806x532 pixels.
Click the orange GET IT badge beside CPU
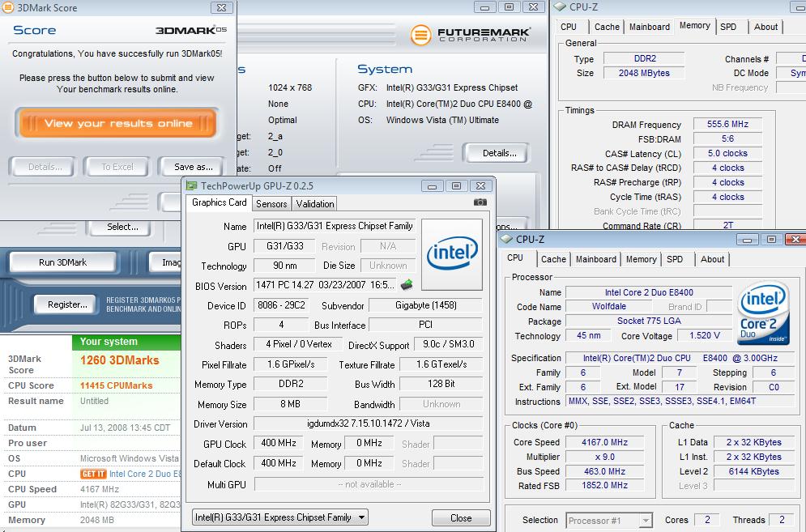(93, 474)
